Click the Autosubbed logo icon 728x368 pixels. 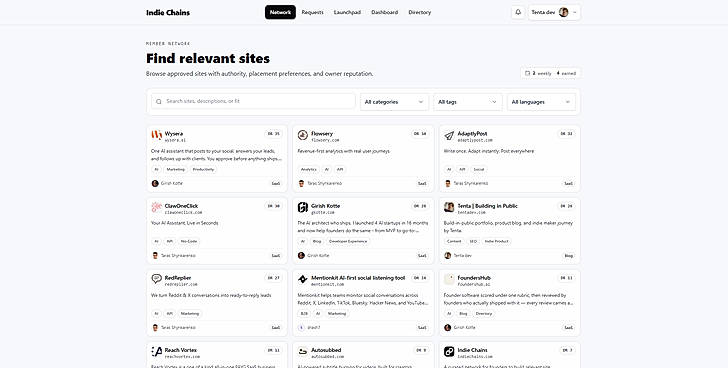tap(303, 351)
